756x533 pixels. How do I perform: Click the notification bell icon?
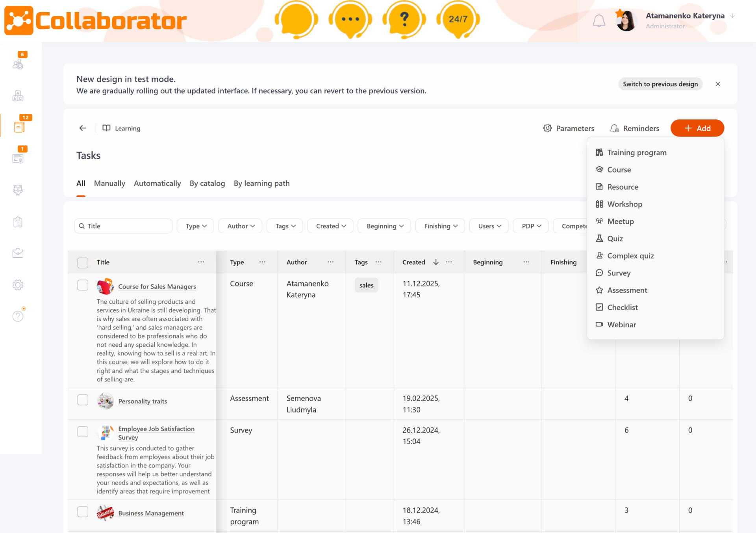point(598,20)
